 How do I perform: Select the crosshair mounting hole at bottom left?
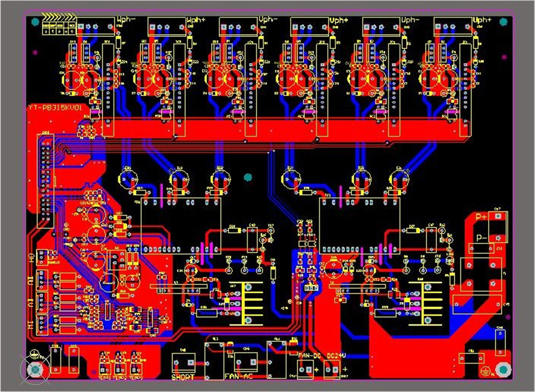coord(36,370)
